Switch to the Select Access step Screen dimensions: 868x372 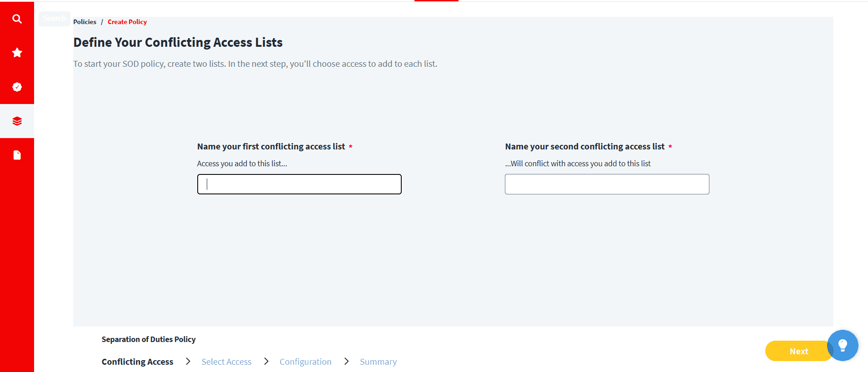226,362
